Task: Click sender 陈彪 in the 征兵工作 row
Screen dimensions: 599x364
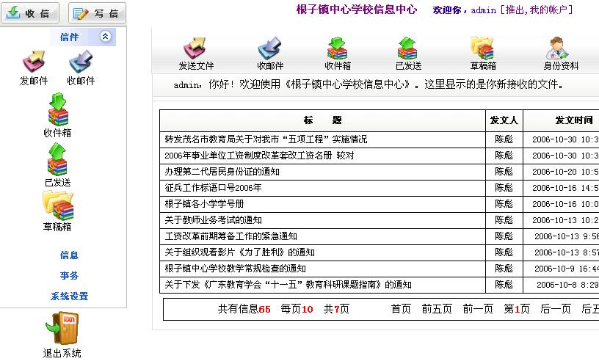Action: 504,188
